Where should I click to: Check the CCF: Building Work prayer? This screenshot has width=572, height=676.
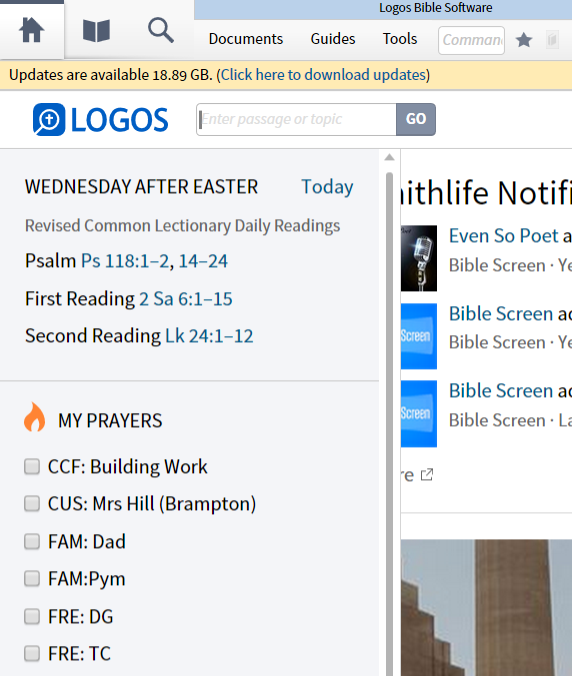pyautogui.click(x=32, y=466)
